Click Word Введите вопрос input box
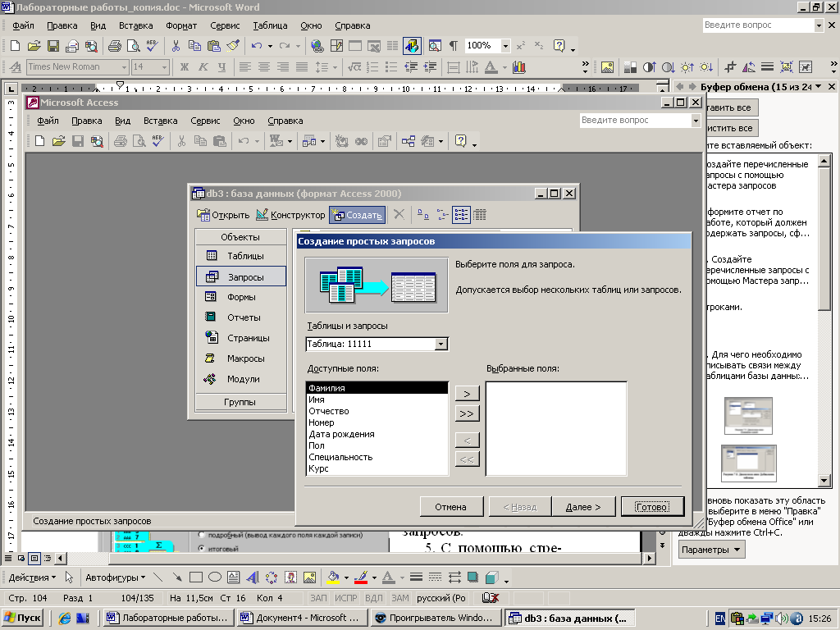This screenshot has width=840, height=630. pyautogui.click(x=758, y=25)
